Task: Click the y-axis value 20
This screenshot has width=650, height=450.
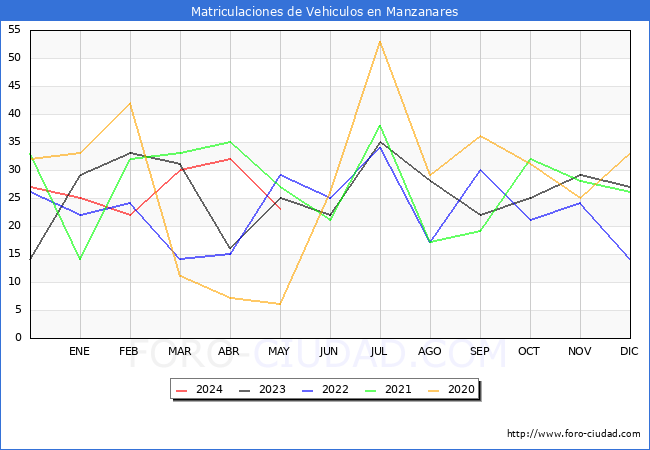Action: click(x=15, y=226)
